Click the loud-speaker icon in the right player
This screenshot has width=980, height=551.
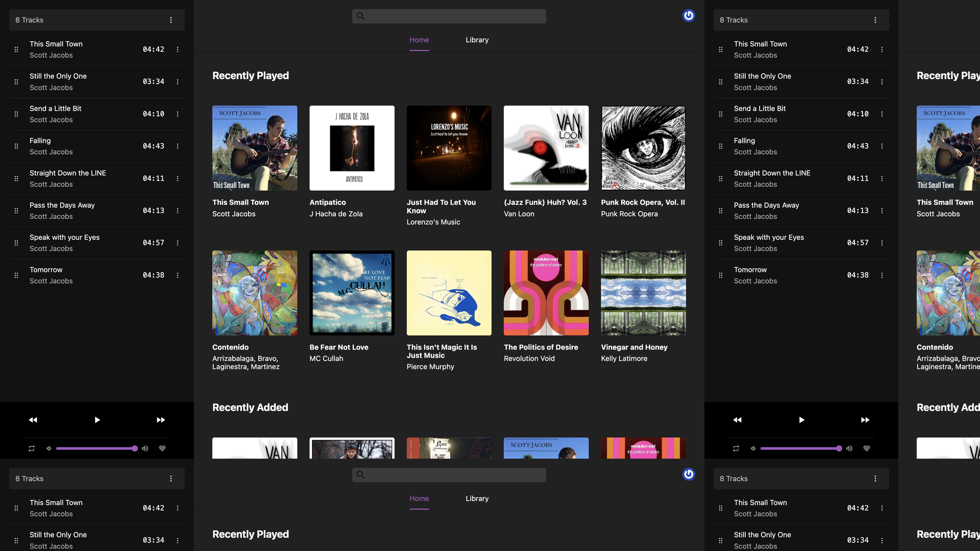[849, 448]
